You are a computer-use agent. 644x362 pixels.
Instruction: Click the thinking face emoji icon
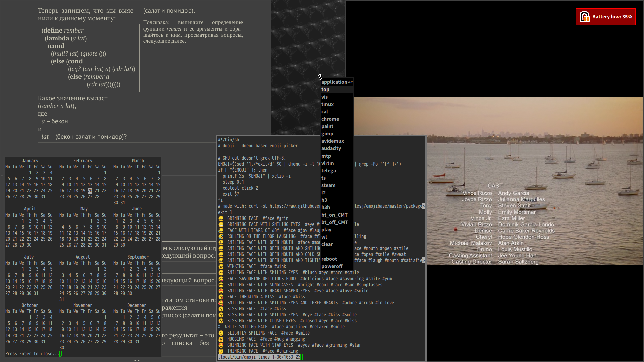click(x=221, y=351)
